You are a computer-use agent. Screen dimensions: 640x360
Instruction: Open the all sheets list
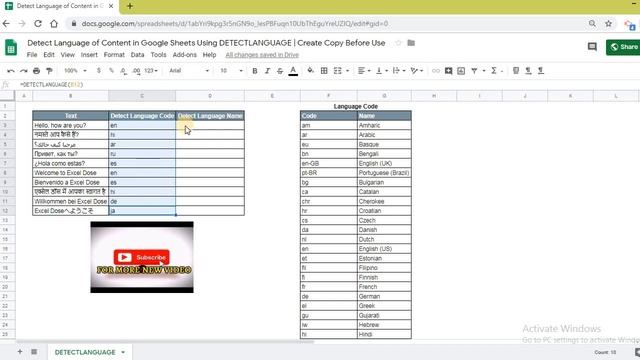[34, 352]
